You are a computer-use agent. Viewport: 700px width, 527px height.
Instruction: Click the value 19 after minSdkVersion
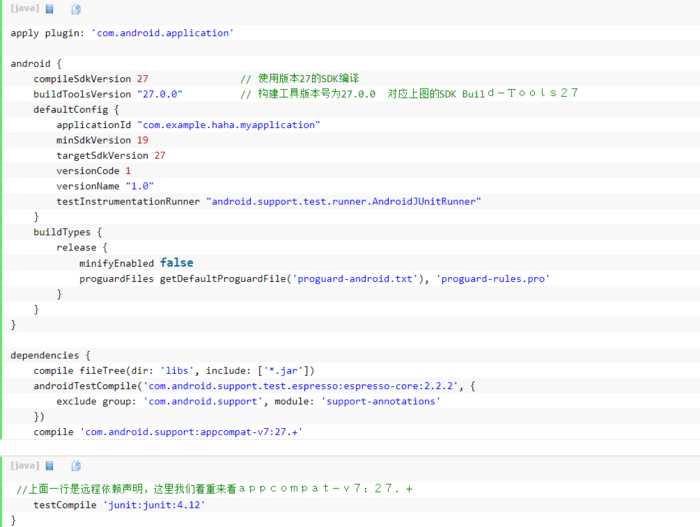142,140
